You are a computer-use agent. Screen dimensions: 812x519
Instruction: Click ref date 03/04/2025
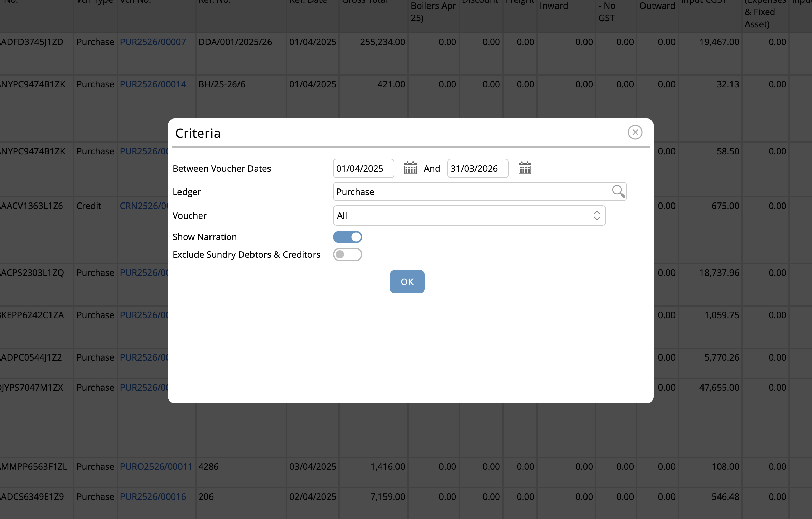(x=313, y=467)
